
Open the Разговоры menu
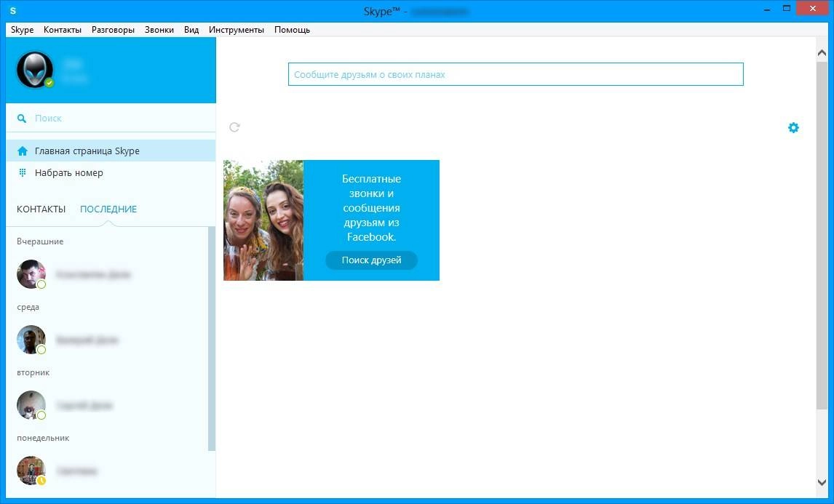coord(113,30)
